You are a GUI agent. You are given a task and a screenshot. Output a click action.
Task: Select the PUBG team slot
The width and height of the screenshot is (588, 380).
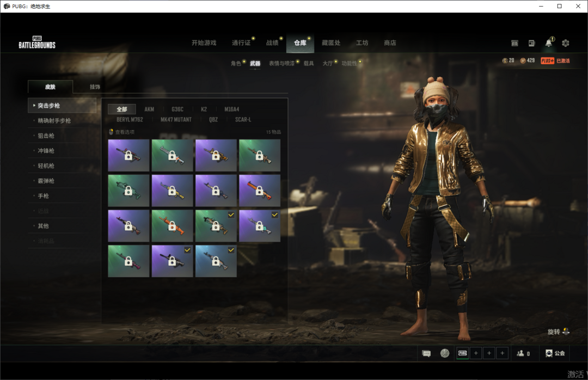(x=463, y=353)
